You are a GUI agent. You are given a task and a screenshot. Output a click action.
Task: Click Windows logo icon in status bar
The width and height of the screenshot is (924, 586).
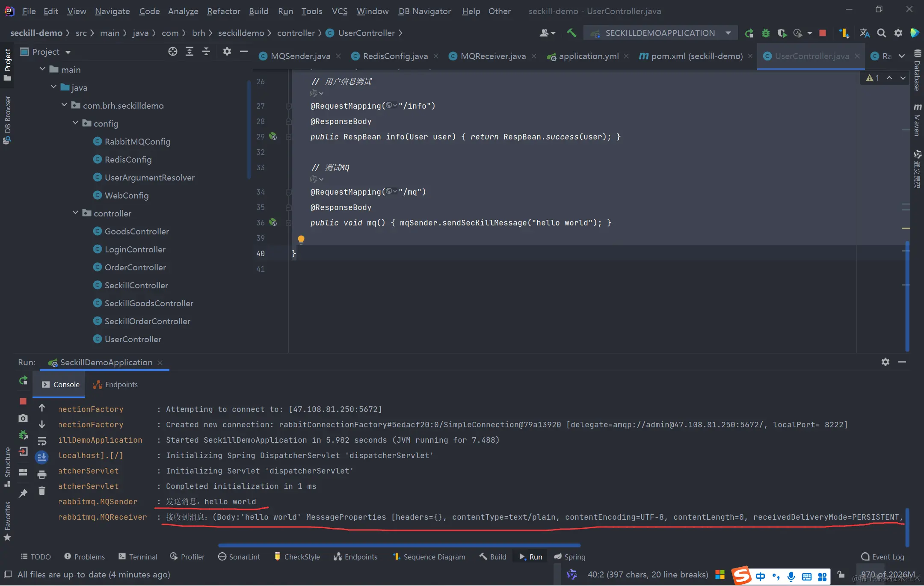720,574
